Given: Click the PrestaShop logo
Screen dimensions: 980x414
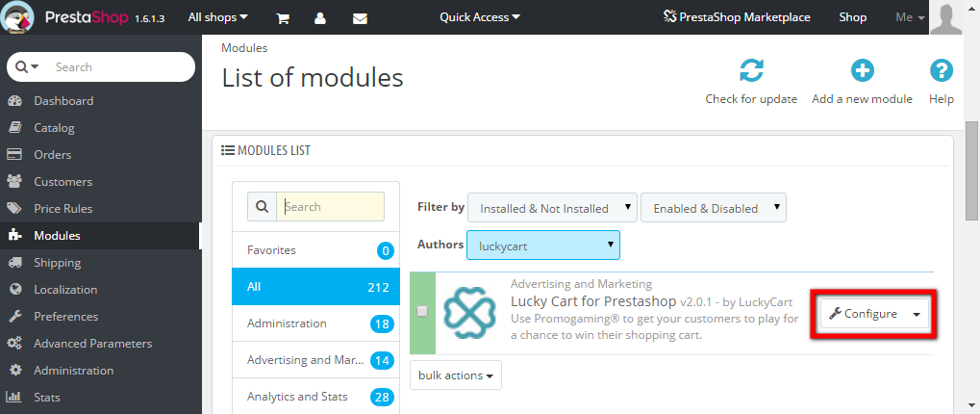Looking at the screenshot, I should (x=72, y=17).
